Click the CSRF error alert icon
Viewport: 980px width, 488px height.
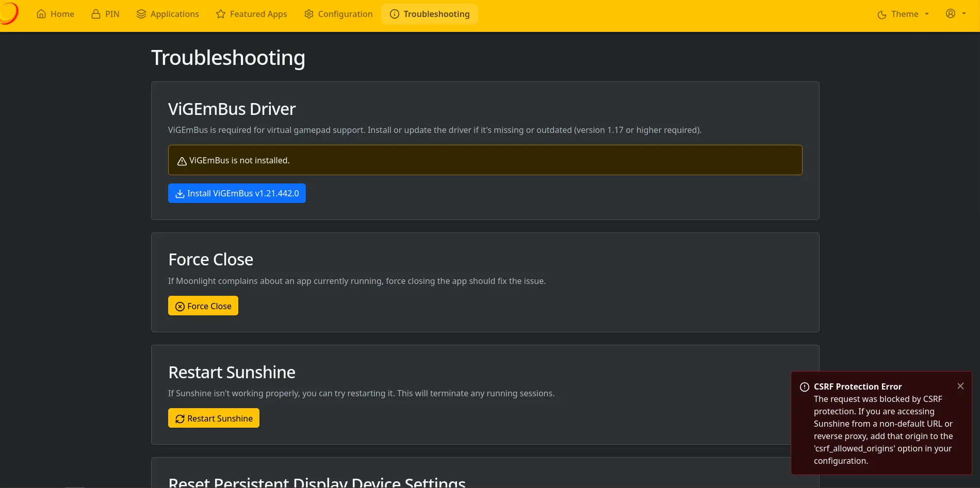[804, 387]
